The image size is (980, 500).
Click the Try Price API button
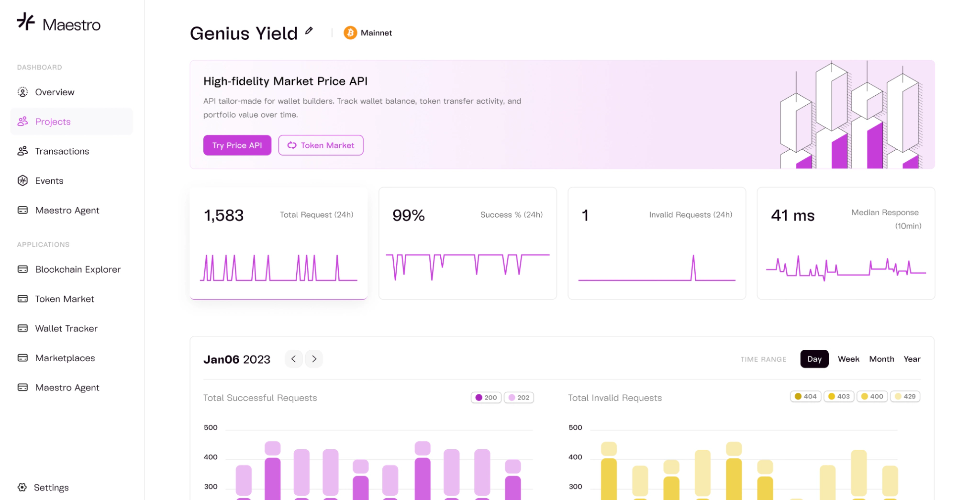click(237, 145)
